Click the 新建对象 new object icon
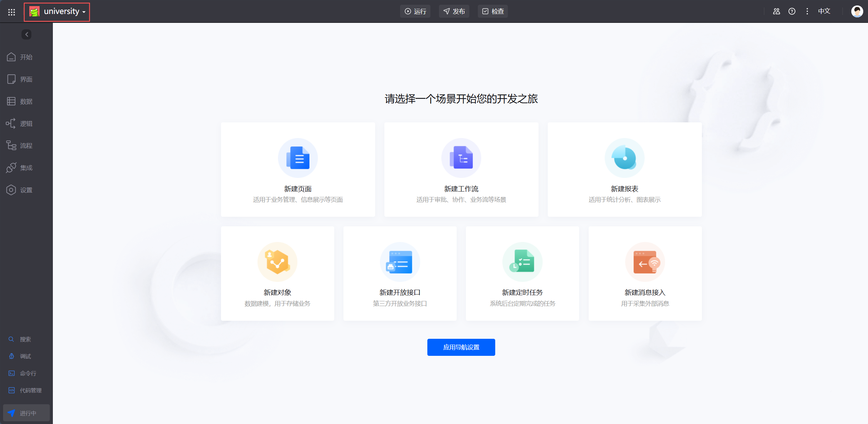Viewport: 868px width, 424px height. [277, 262]
